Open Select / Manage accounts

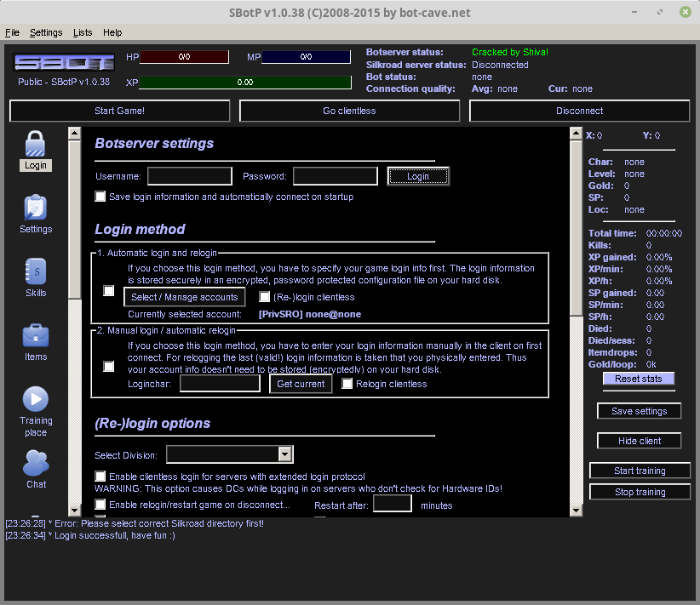185,297
